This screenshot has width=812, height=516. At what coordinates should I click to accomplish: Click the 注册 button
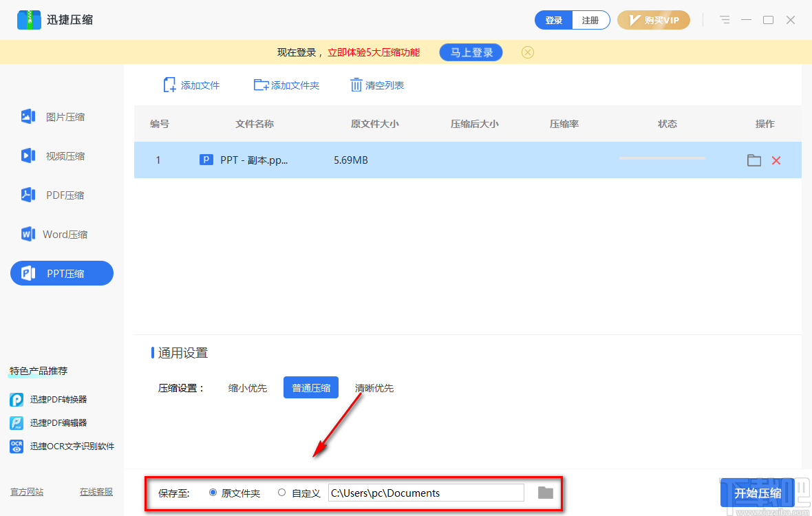[590, 20]
